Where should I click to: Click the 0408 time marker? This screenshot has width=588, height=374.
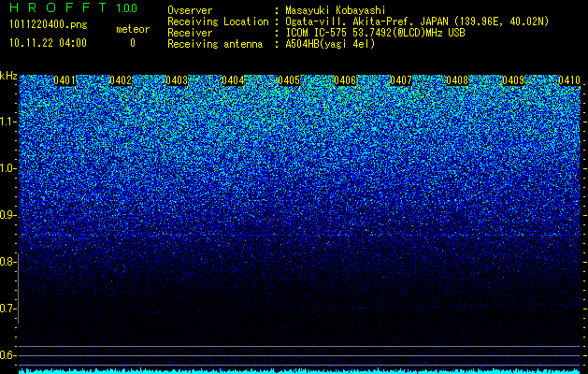[x=457, y=80]
